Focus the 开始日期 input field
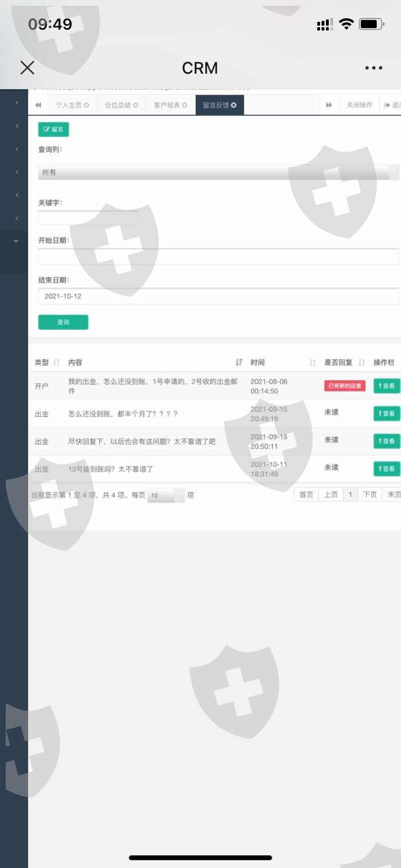401x868 pixels. pyautogui.click(x=219, y=257)
